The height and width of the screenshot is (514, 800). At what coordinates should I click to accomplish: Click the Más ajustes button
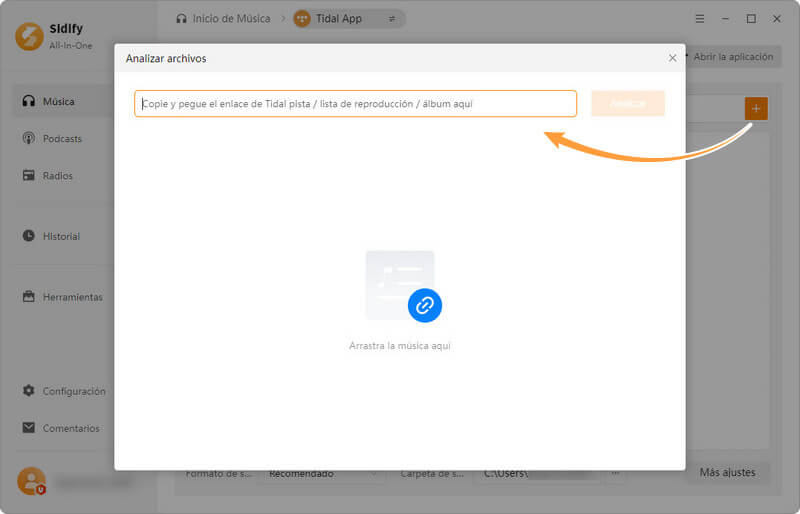[728, 473]
